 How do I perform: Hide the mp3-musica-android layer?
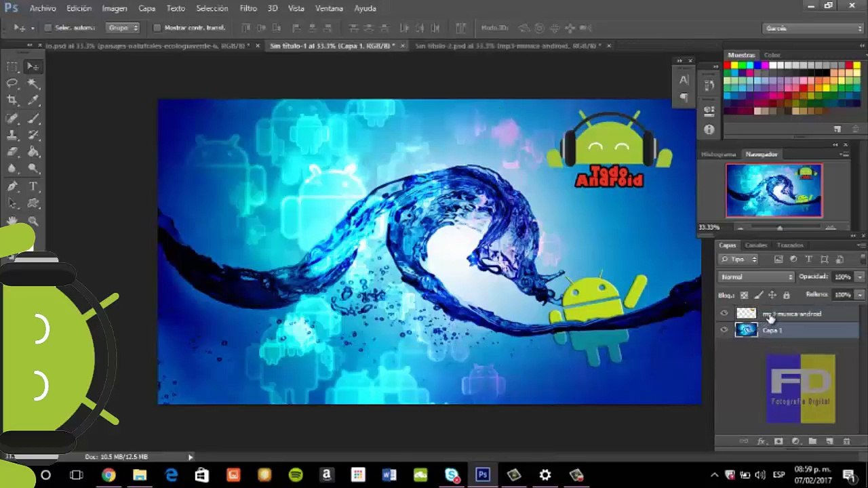point(724,313)
